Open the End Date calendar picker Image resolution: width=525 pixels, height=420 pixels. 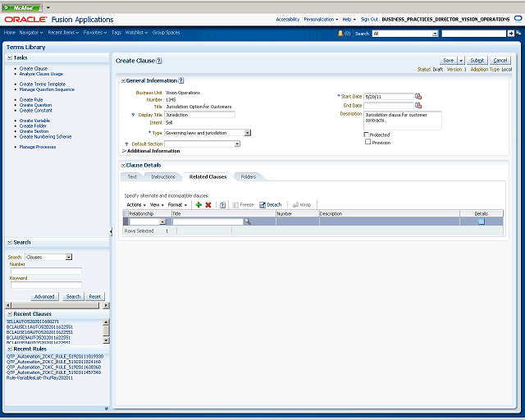pyautogui.click(x=418, y=106)
